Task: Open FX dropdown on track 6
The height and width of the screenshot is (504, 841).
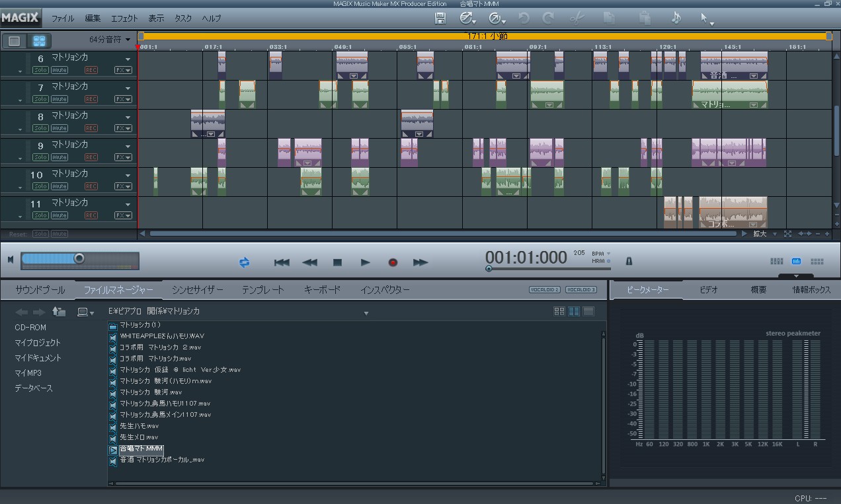Action: click(x=123, y=70)
